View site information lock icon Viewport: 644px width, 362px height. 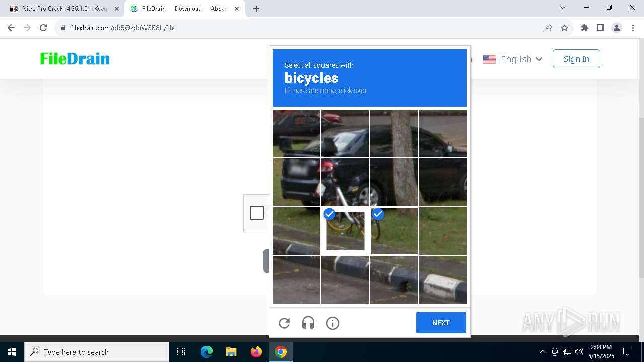(x=63, y=28)
